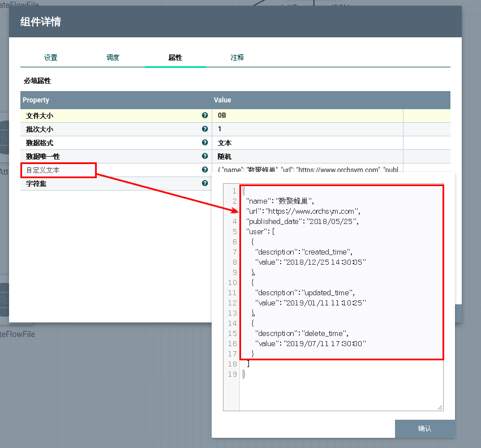Select the 自定义文本 property name
Image resolution: width=481 pixels, height=448 pixels.
43,170
